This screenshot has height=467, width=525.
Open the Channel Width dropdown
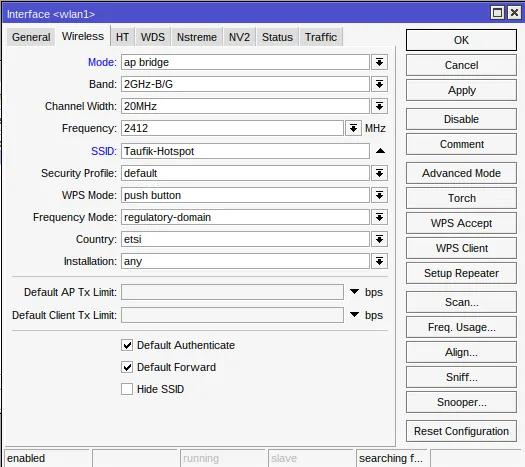[x=379, y=106]
